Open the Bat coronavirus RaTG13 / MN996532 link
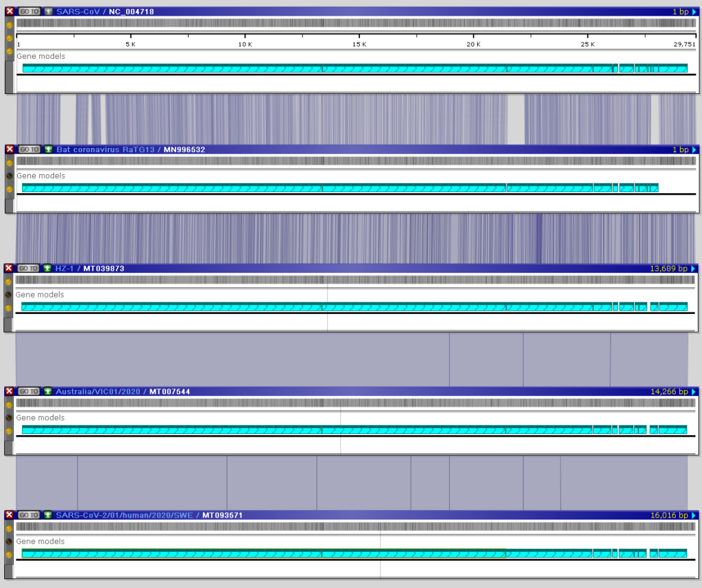This screenshot has width=702, height=588. point(131,149)
